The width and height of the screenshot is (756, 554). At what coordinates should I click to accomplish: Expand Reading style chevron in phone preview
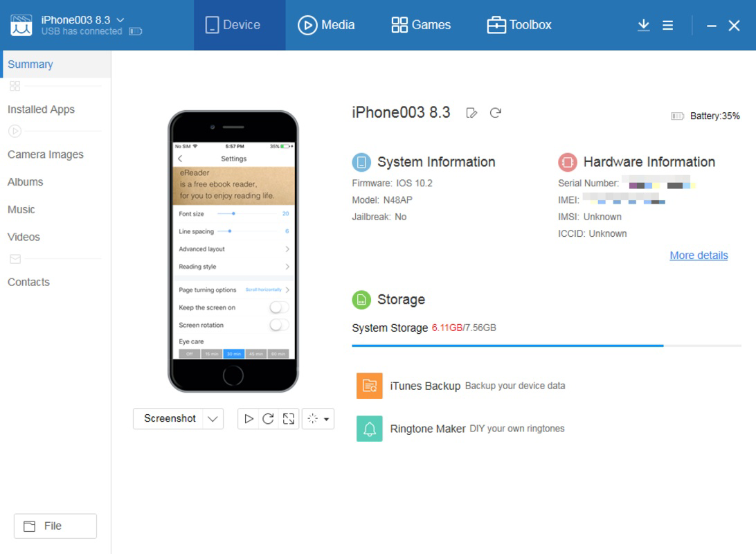[287, 267]
